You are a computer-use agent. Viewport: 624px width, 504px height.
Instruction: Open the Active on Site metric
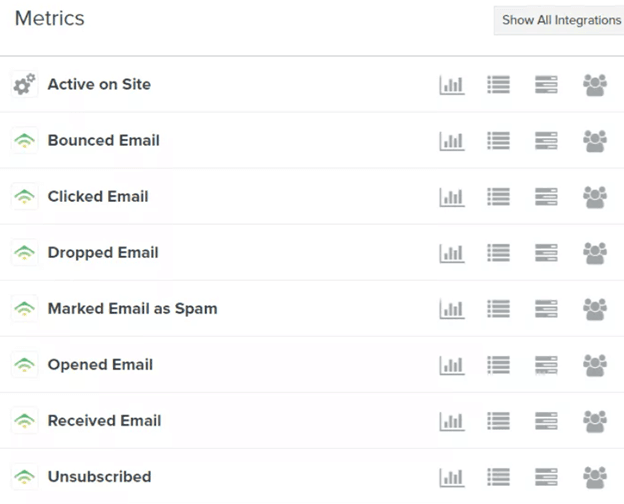pos(99,84)
